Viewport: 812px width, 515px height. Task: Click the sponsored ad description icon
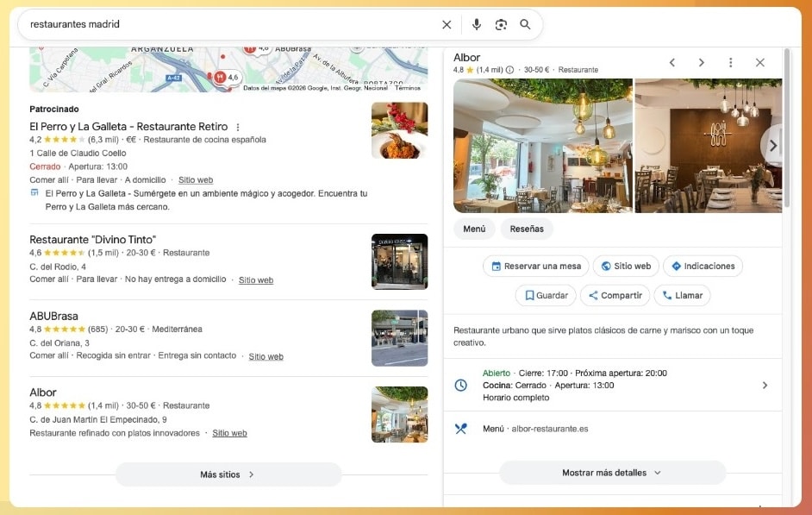(34, 192)
